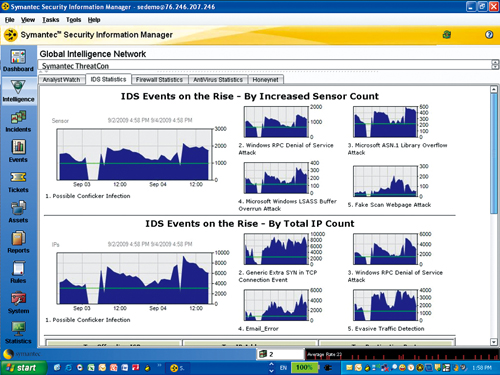Click the large Sensor Possible Conficker Infection chart
Screen dimensions: 500x375
[x=135, y=155]
